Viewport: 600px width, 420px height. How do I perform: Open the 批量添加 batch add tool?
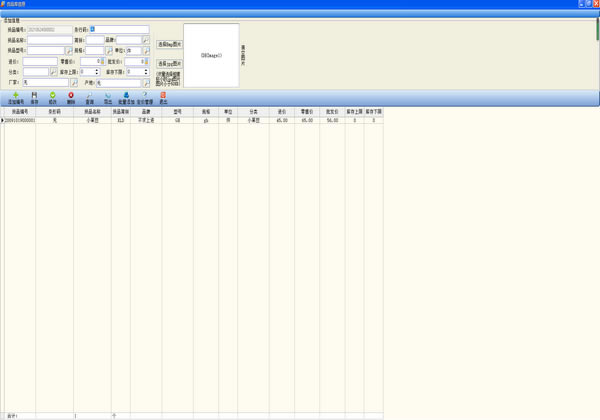click(x=126, y=97)
